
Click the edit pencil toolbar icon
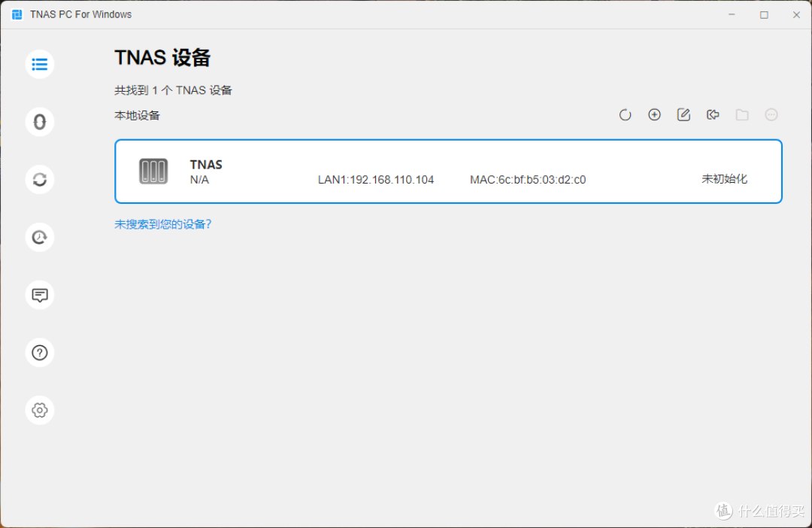click(x=683, y=114)
